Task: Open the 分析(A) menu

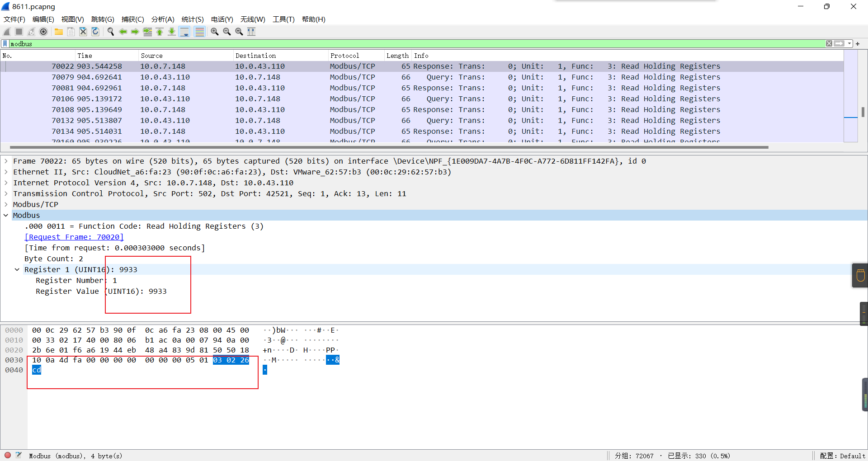Action: point(163,19)
